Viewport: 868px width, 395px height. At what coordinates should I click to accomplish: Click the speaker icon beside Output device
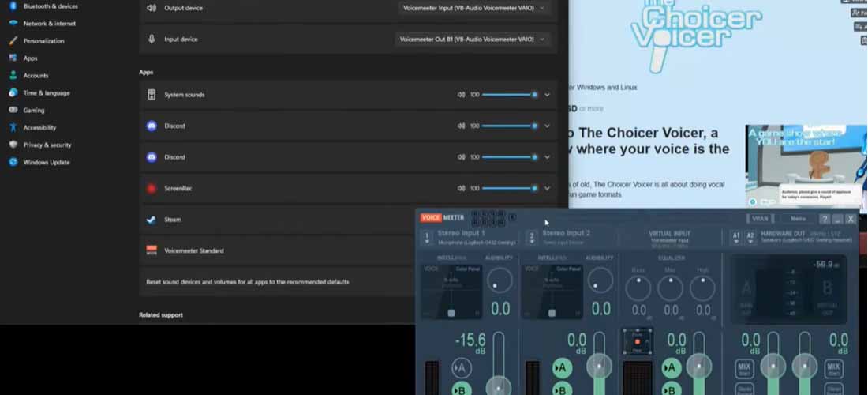point(152,8)
